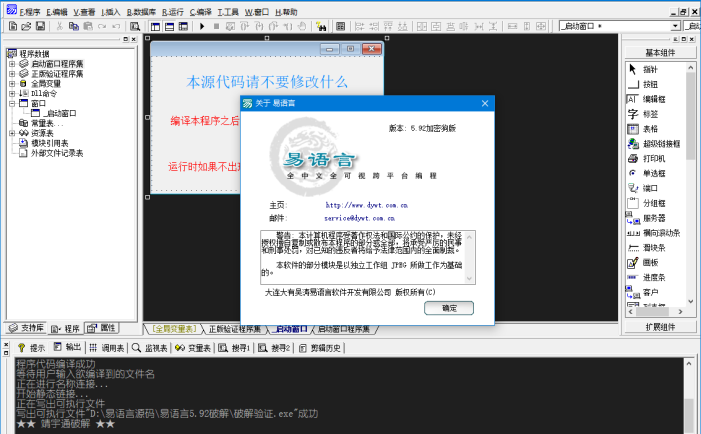Screen dimensions: 701x434
Task: Expand the 资源表 tree node
Action: [x=12, y=133]
